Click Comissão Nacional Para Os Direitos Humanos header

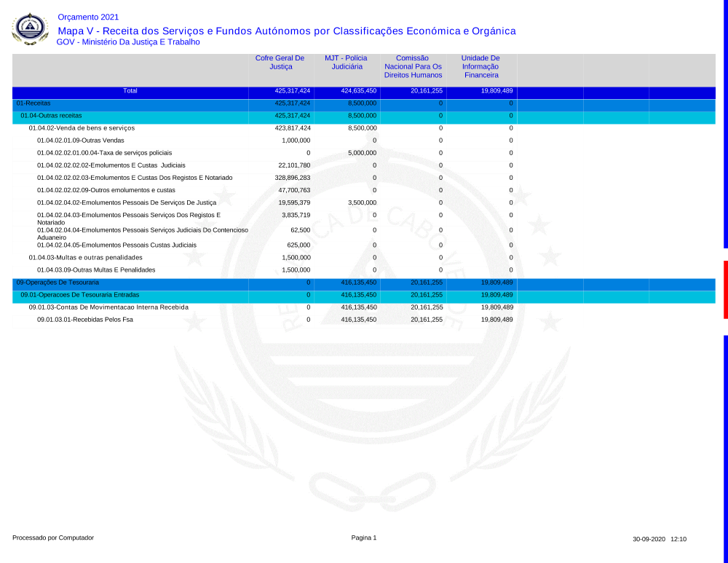413,66
